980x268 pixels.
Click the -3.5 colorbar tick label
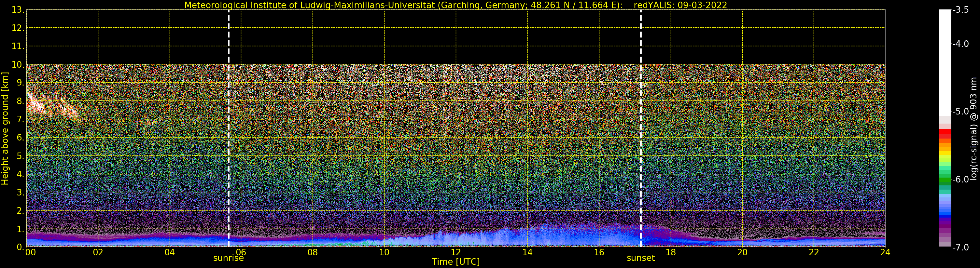tap(960, 10)
